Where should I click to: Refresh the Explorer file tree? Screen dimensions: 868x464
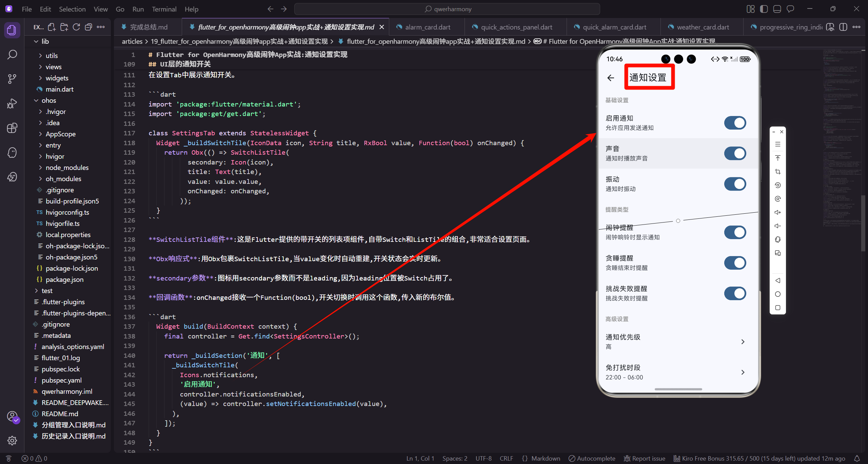pos(76,27)
